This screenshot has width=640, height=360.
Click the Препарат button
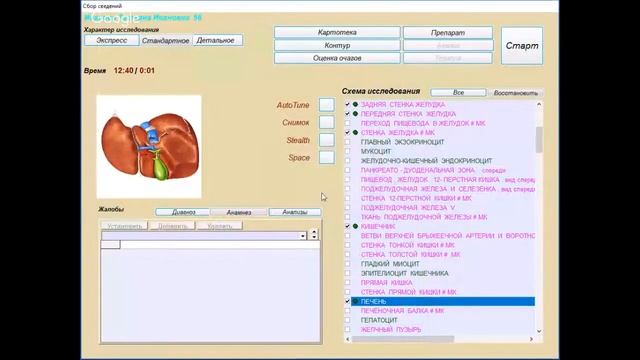[448, 33]
